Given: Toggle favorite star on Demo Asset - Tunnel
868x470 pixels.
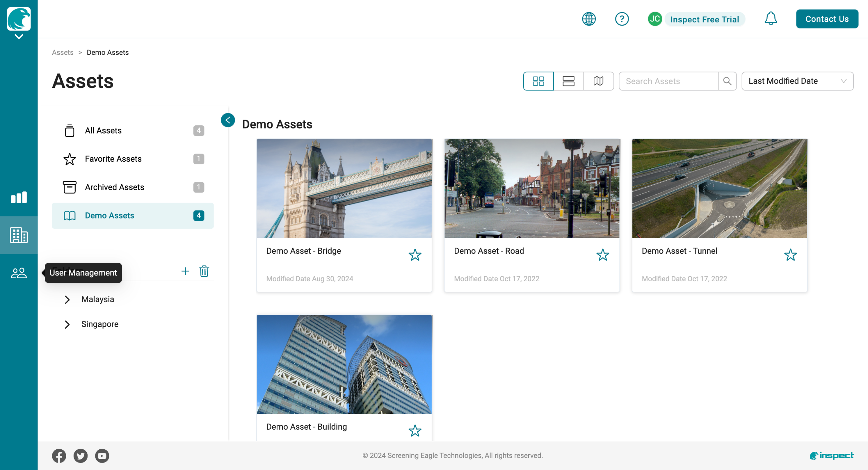Looking at the screenshot, I should (x=790, y=255).
